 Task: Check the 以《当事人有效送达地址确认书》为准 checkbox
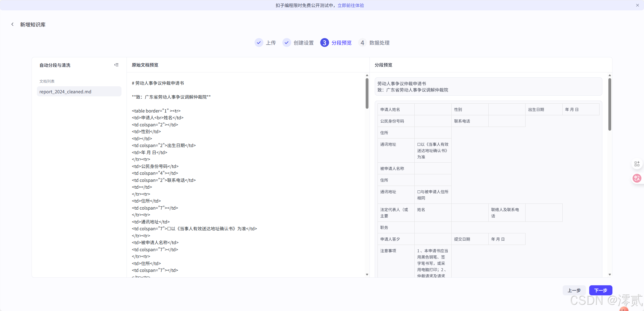418,144
